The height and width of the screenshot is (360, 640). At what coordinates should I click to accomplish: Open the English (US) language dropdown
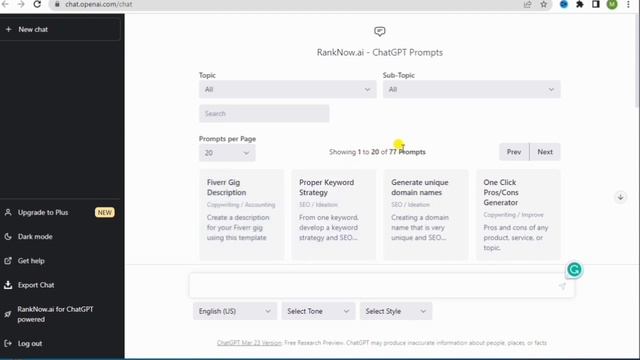[235, 311]
